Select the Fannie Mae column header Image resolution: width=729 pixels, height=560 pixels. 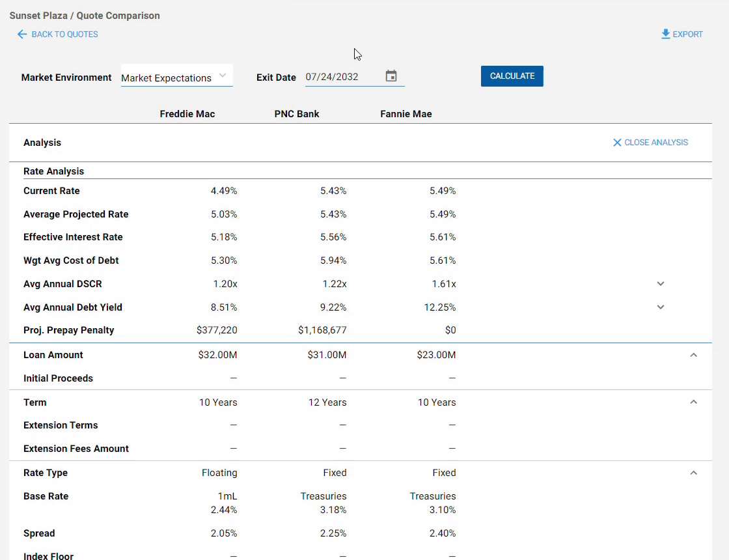point(406,114)
